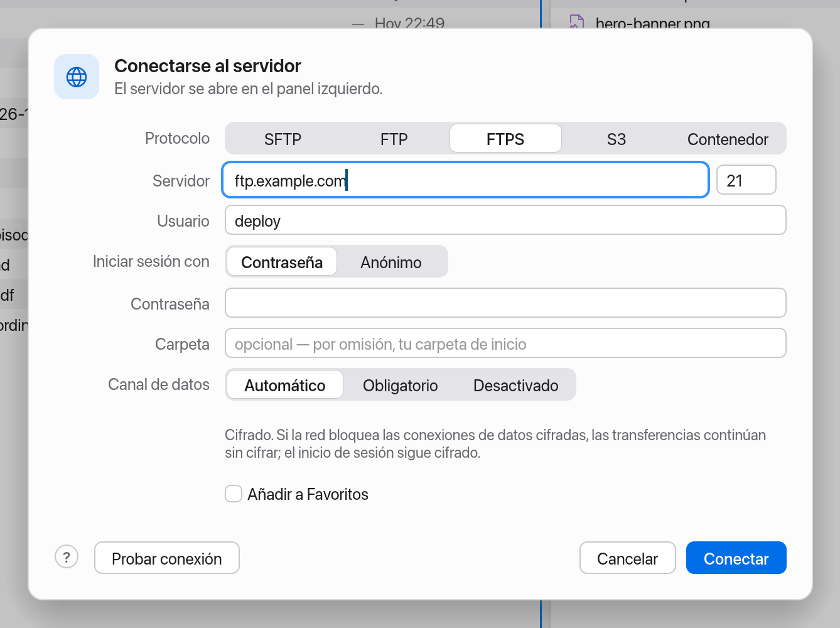The width and height of the screenshot is (840, 628).
Task: Click the Carpeta optional folder field
Action: pyautogui.click(x=505, y=344)
